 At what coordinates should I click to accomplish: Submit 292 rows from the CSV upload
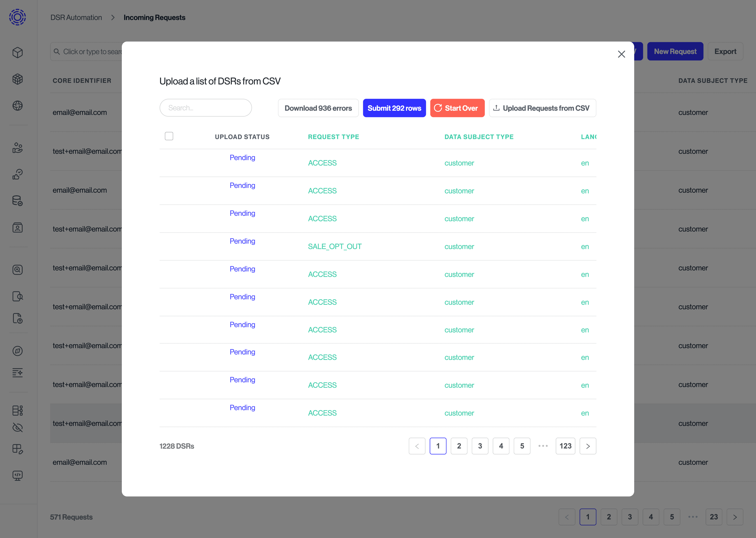(x=394, y=108)
